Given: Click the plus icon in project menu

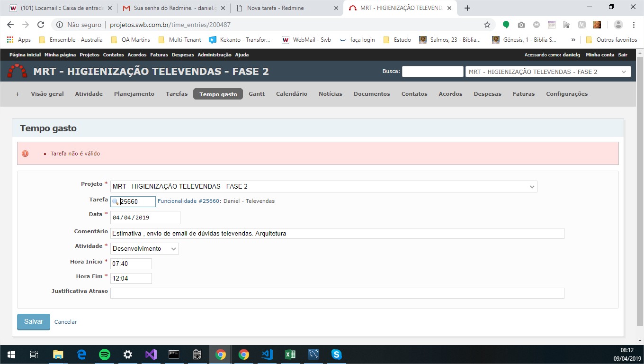Looking at the screenshot, I should pos(18,94).
